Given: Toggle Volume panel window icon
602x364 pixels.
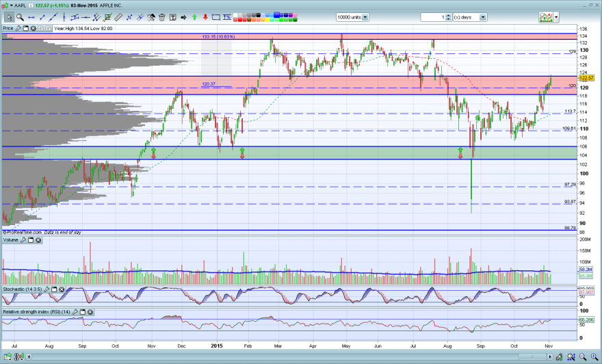Looking at the screenshot, I should click(31, 240).
